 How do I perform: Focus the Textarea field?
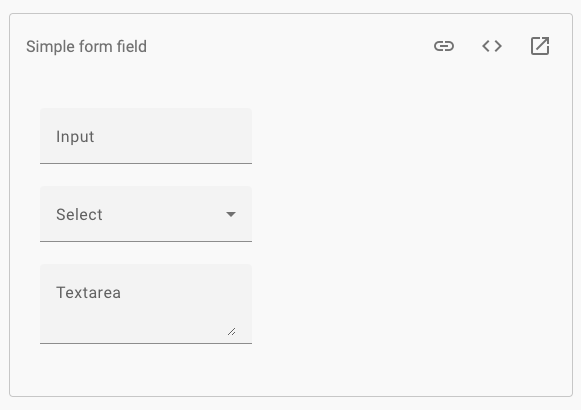click(146, 304)
